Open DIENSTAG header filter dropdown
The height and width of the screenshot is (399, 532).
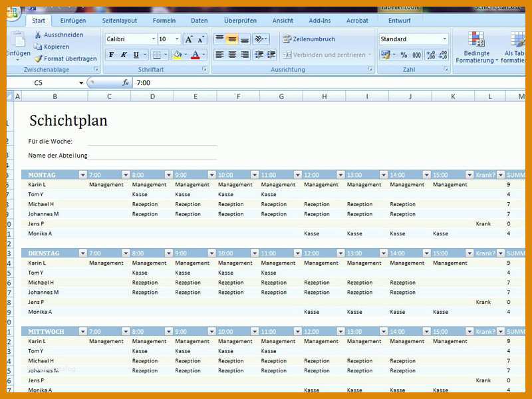point(82,253)
